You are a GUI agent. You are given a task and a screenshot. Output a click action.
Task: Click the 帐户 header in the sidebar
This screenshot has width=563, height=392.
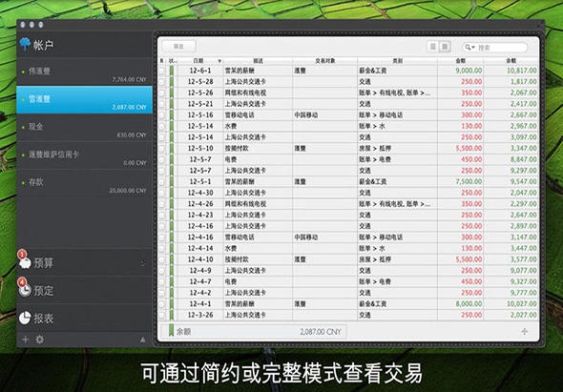pyautogui.click(x=84, y=45)
